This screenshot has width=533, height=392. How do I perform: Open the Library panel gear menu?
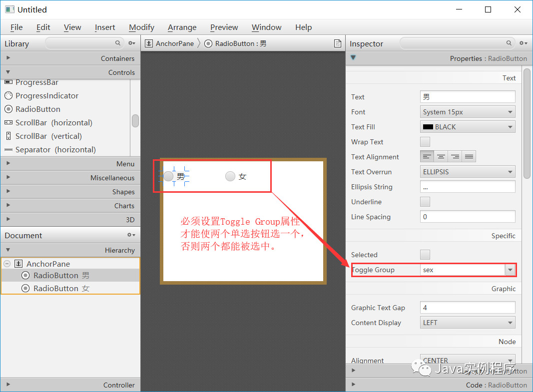pos(131,43)
